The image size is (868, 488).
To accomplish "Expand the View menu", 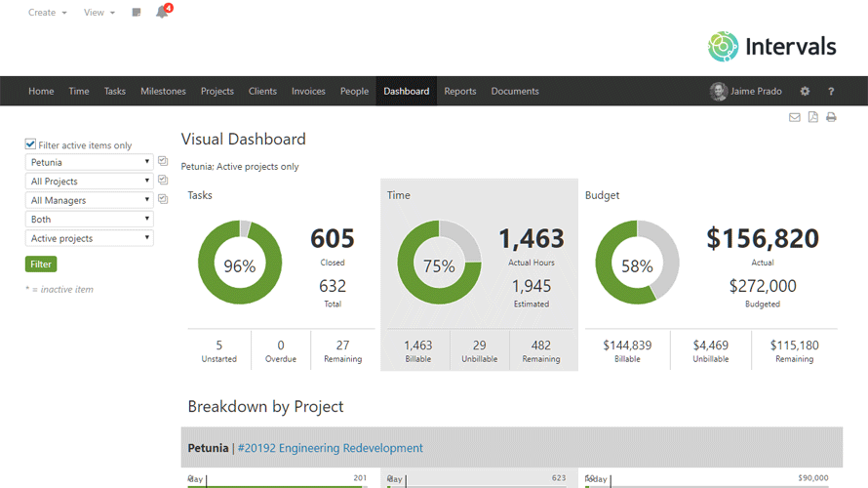I will (x=99, y=12).
